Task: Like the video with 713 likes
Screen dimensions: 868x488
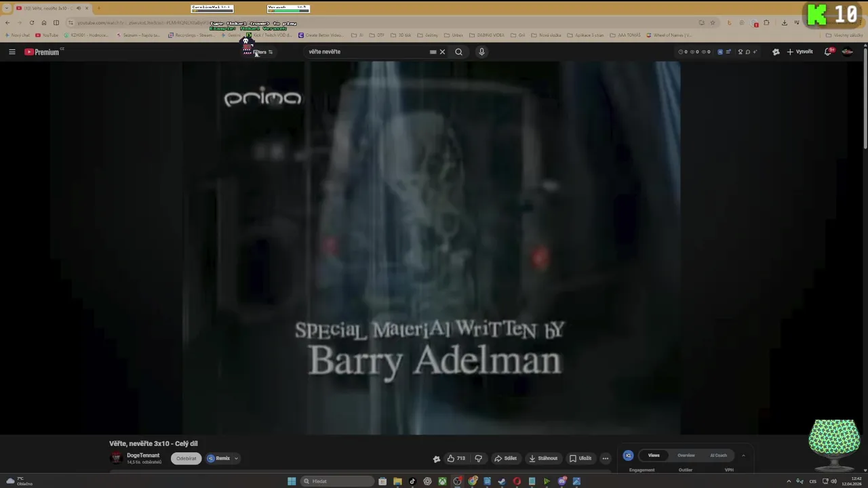Action: [x=456, y=458]
